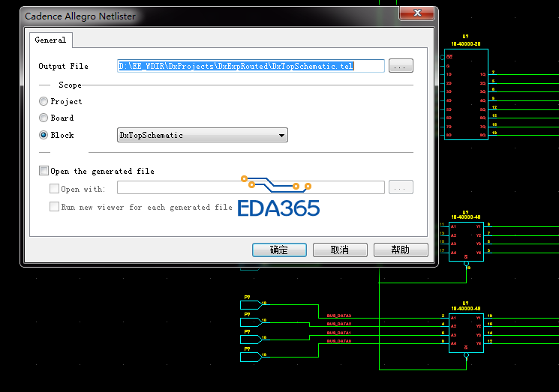Cancel the dialog with 取消 button
The width and height of the screenshot is (559, 392).
click(340, 250)
